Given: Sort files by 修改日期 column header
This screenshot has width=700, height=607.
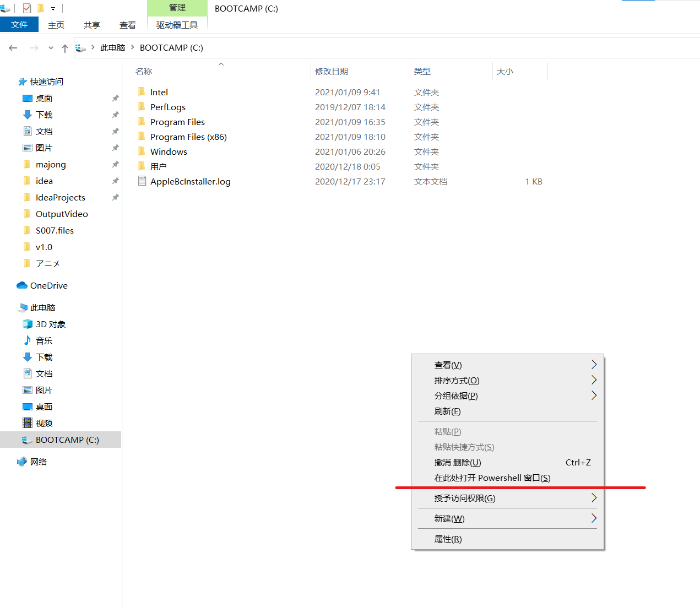Looking at the screenshot, I should [x=332, y=71].
